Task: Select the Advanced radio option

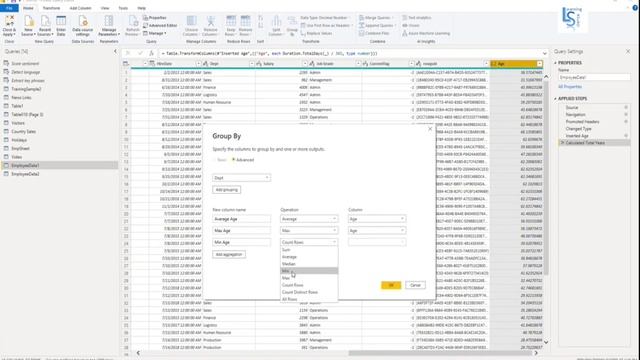Action: [x=243, y=160]
